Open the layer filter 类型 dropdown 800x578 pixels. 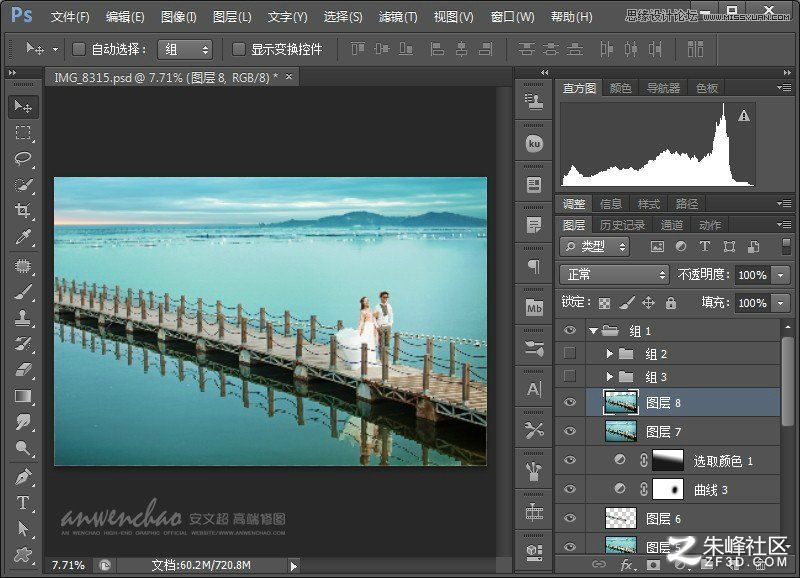tap(595, 247)
